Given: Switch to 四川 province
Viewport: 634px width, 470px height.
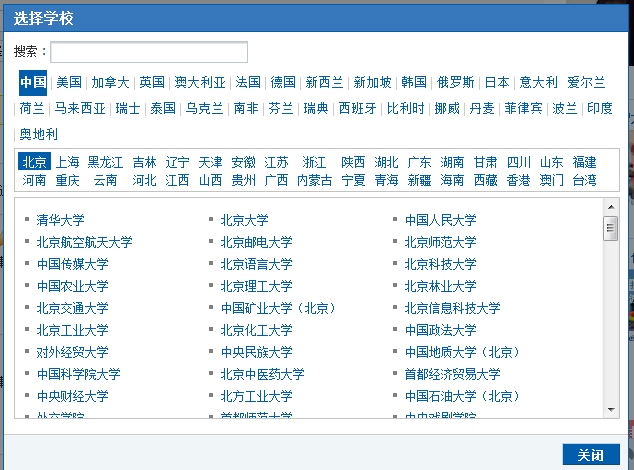Looking at the screenshot, I should [519, 162].
